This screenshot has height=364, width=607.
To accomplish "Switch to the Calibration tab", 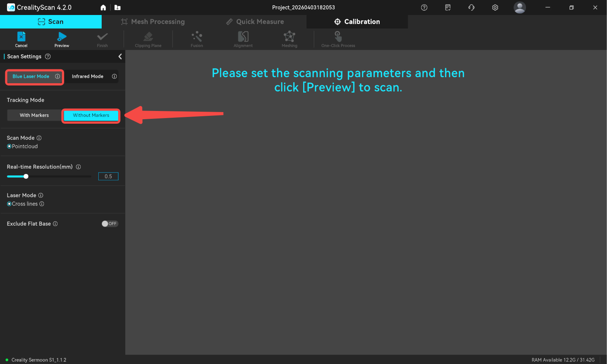I will pyautogui.click(x=357, y=22).
